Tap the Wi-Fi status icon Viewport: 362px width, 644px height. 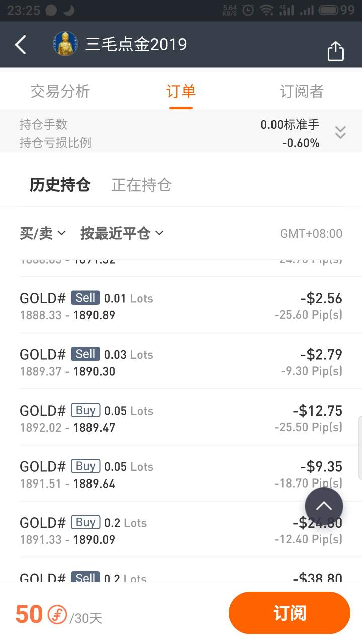[266, 10]
